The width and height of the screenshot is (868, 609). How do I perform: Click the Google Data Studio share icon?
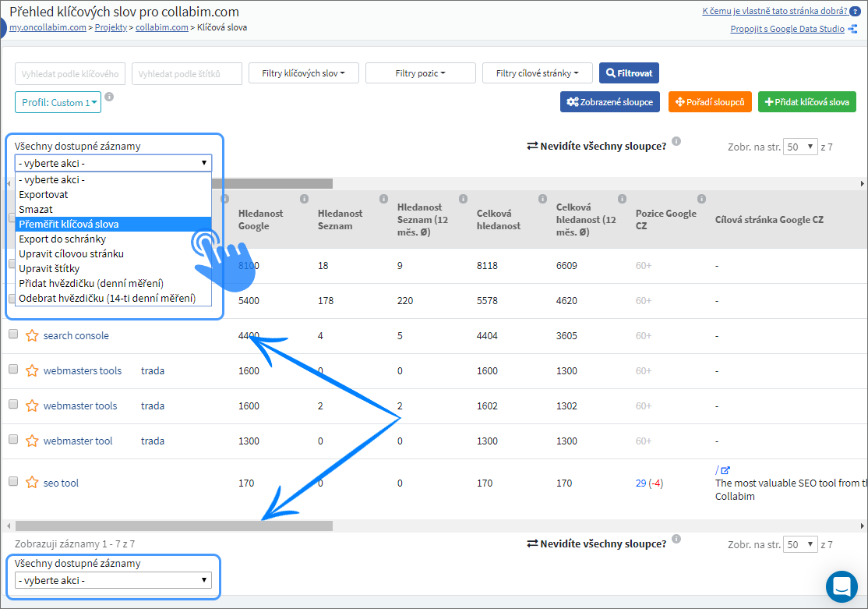click(x=852, y=29)
